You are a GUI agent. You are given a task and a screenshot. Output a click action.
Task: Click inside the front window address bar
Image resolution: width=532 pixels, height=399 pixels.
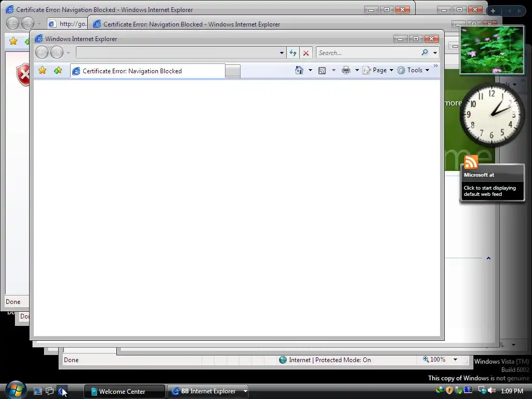[177, 53]
